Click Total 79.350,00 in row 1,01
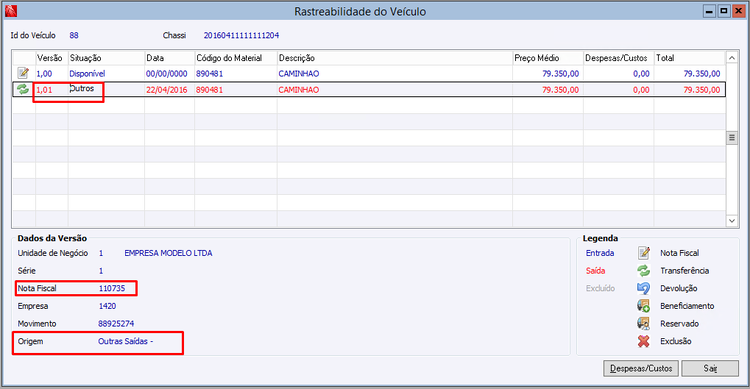 (x=690, y=89)
